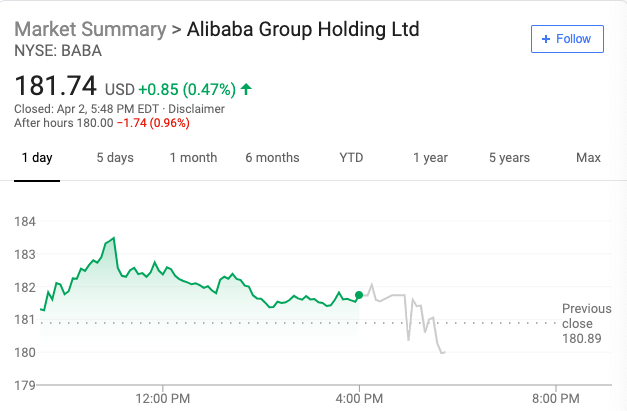627x411 pixels.
Task: Show the 1 month chart range
Action: coord(193,158)
